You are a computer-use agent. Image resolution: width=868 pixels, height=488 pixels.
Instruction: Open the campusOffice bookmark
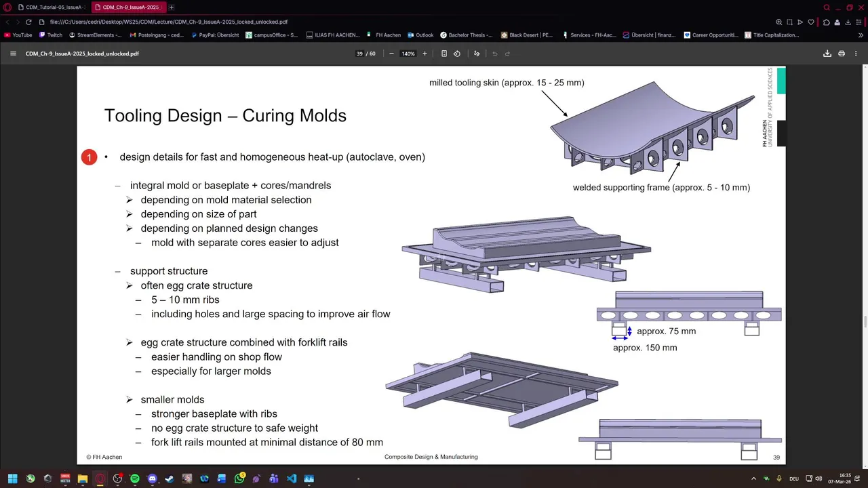click(x=272, y=35)
